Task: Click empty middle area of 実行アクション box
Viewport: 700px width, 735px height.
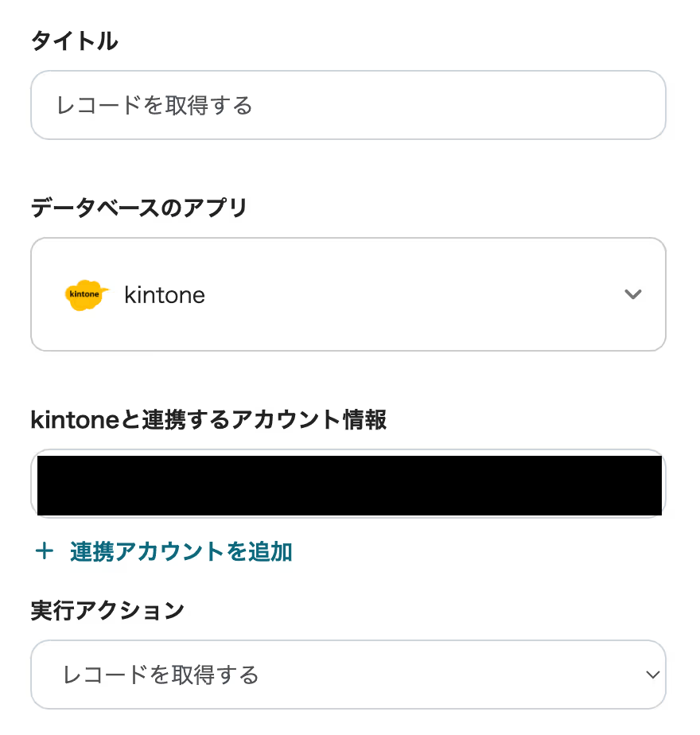Action: (445, 675)
